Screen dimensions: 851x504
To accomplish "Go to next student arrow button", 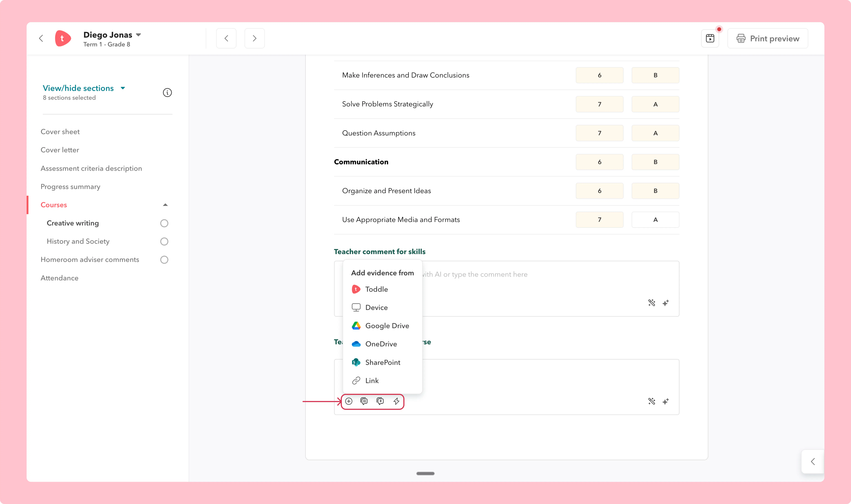I will pos(254,38).
